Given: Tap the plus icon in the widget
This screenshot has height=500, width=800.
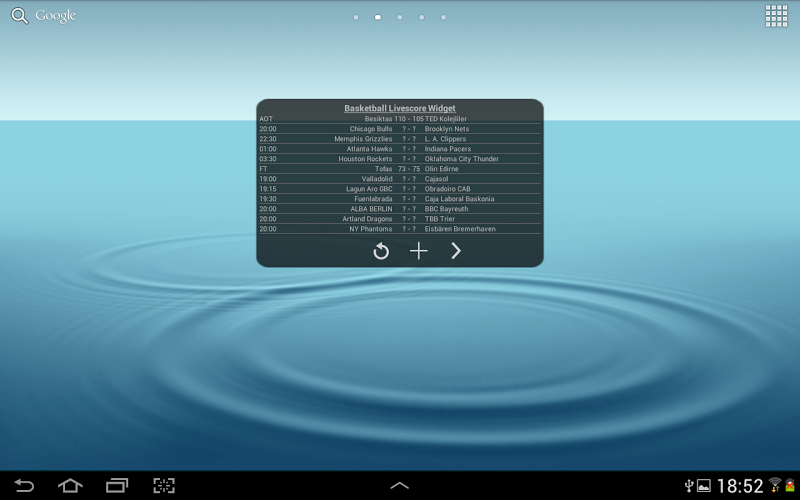Looking at the screenshot, I should coord(418,251).
